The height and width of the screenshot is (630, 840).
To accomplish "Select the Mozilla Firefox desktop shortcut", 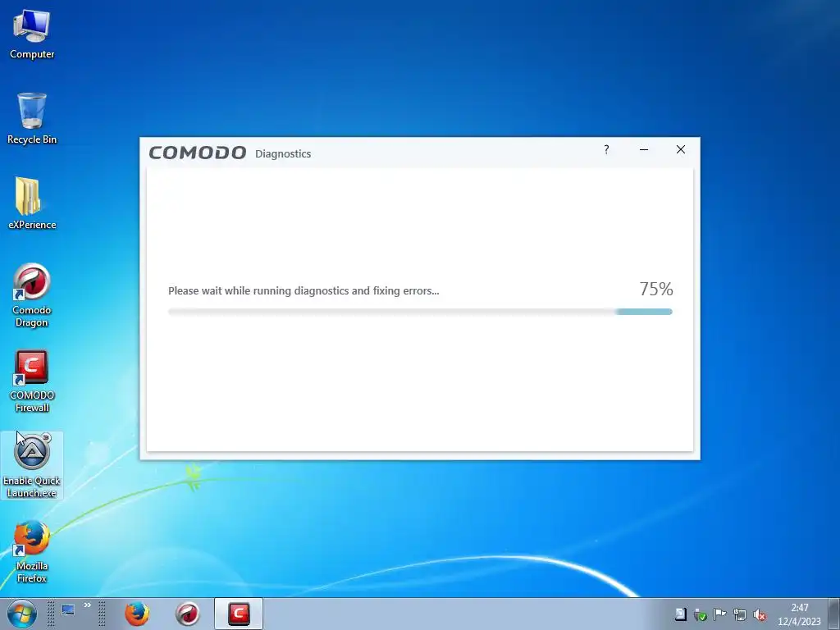I will point(32,551).
